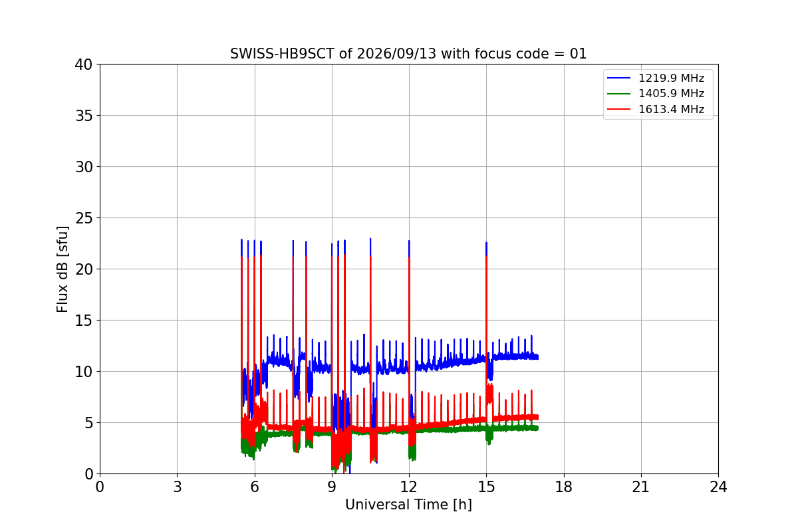Viewport: 798px width, 532px height.
Task: Click the blue spike peak at 12 hours
Action: click(409, 241)
